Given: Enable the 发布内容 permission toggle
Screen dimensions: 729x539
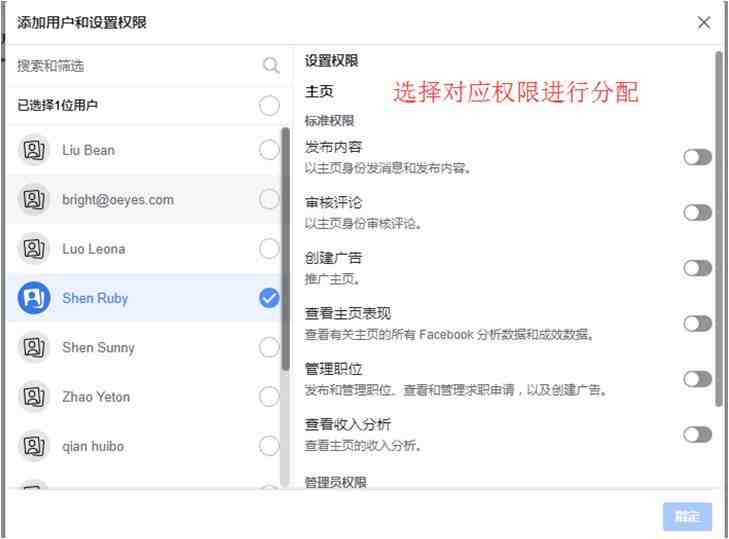Looking at the screenshot, I should point(697,157).
